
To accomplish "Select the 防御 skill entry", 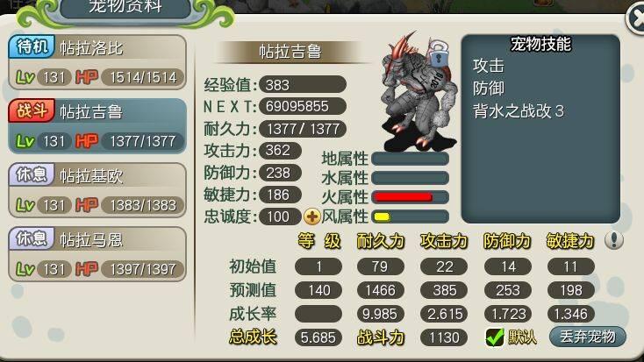I will point(489,89).
